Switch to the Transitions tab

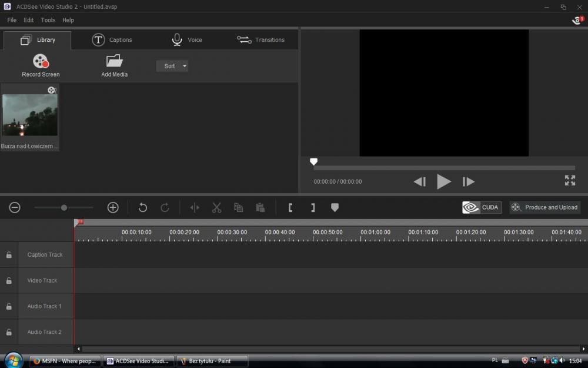[260, 40]
